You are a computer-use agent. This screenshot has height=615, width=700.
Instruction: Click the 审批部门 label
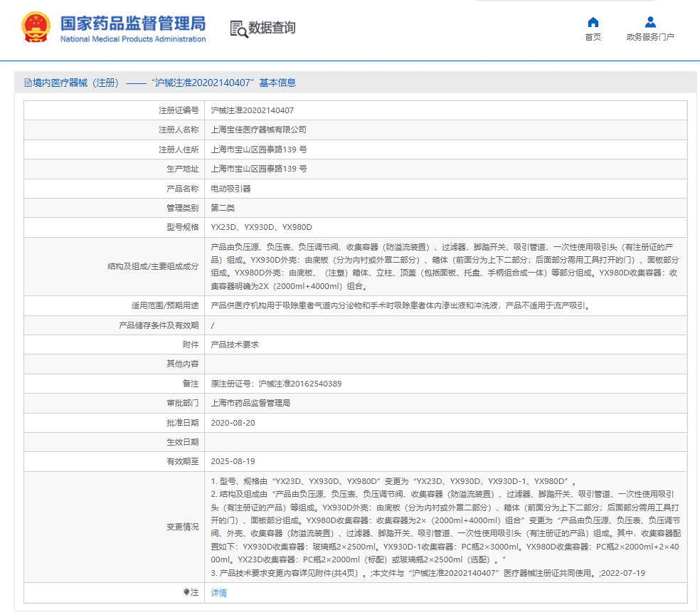(x=183, y=403)
